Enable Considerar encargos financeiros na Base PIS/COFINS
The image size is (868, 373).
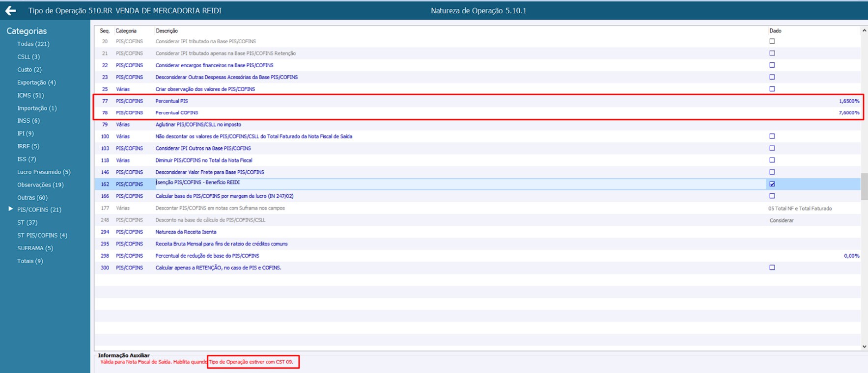[x=772, y=65]
